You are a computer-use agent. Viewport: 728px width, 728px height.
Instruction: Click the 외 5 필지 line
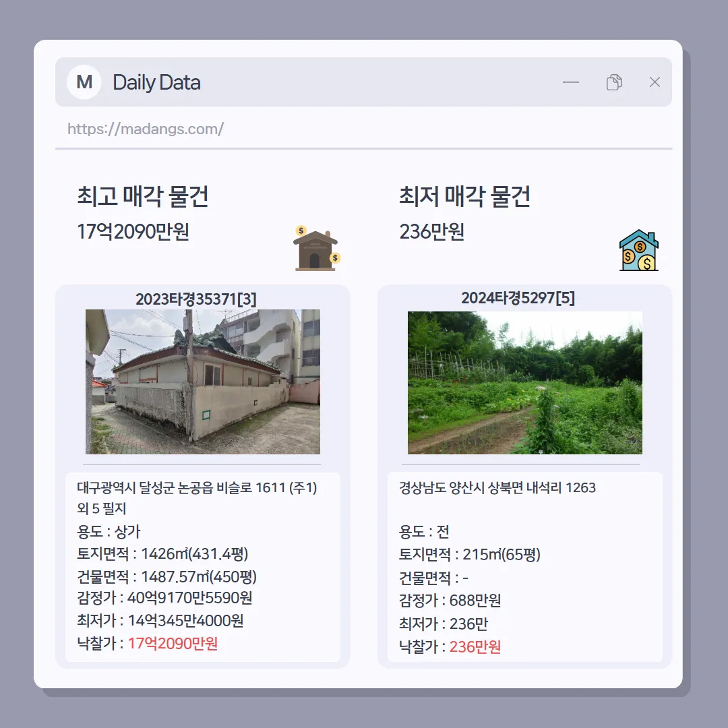pos(101,508)
